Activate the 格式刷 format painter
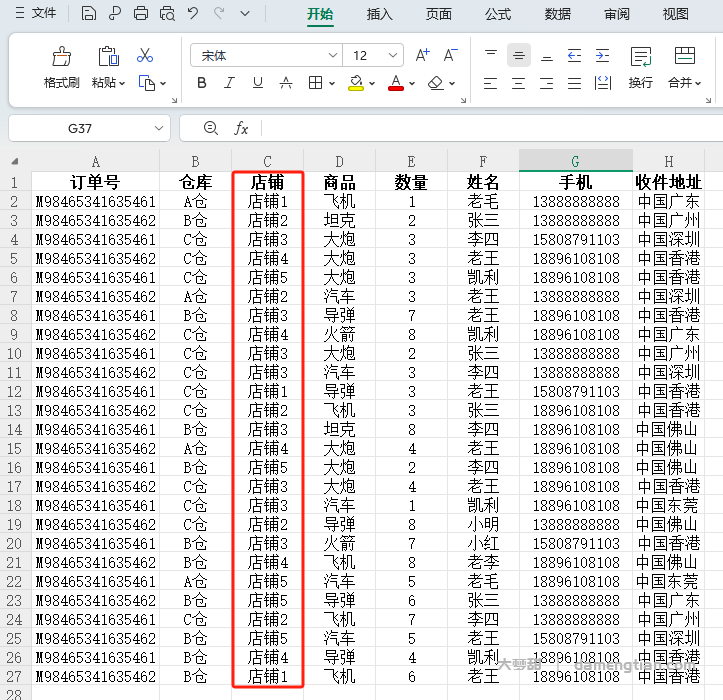723x700 pixels. (61, 68)
